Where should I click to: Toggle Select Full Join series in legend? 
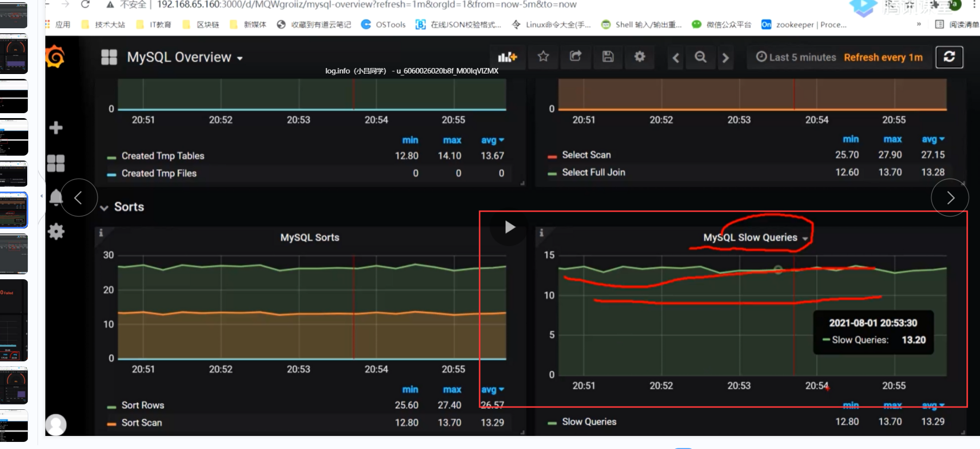click(593, 172)
